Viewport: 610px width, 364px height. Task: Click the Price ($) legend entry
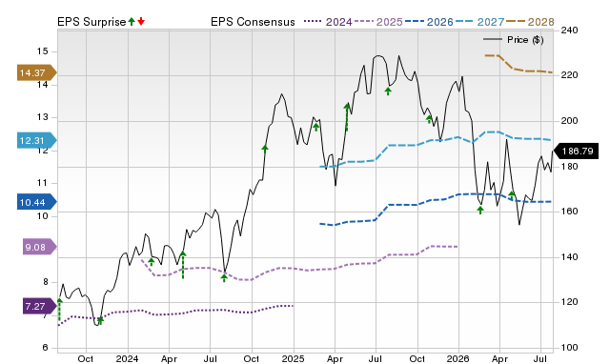coord(514,40)
